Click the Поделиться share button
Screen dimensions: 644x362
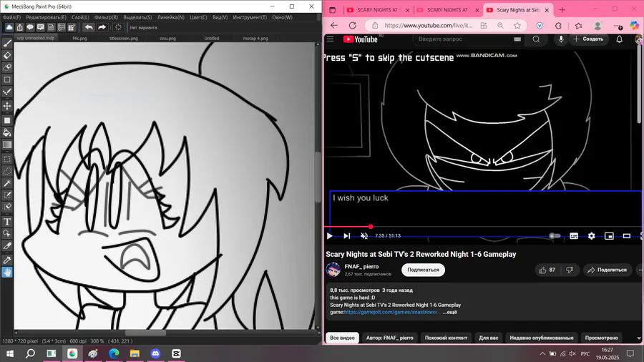[x=608, y=270]
